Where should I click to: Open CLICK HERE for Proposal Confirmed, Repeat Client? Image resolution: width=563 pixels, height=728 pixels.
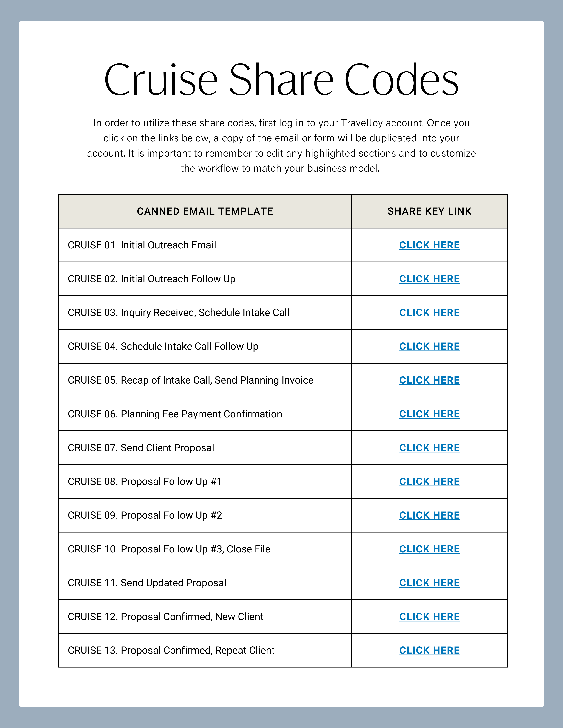coord(429,650)
